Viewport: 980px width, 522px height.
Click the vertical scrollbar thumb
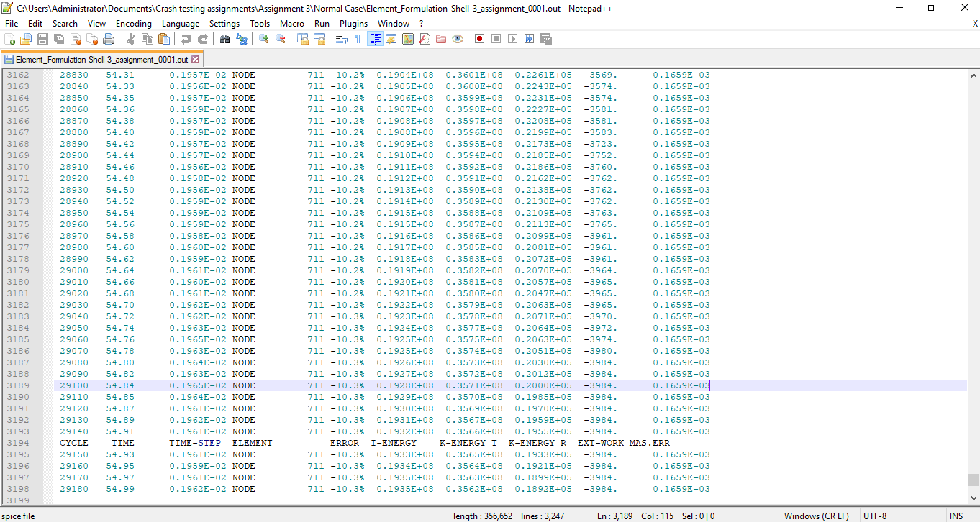coord(974,480)
